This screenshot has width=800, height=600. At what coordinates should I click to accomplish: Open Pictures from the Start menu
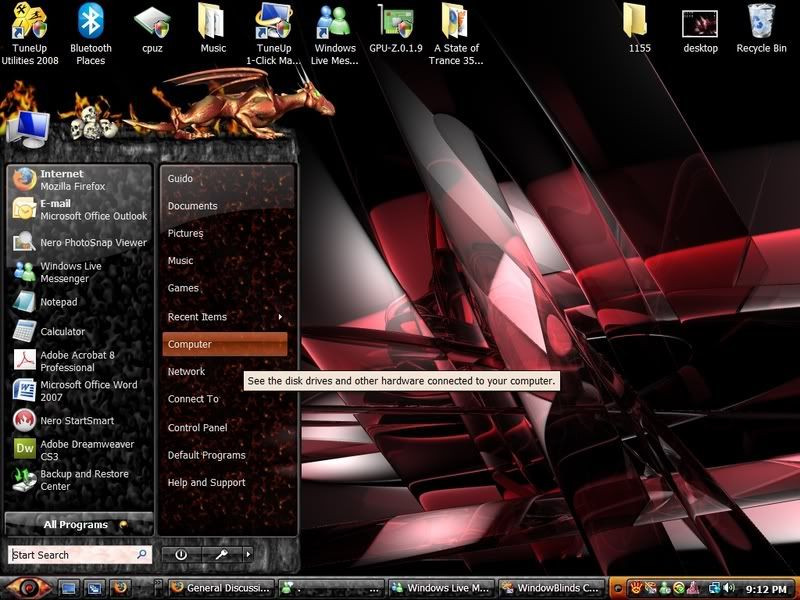click(x=225, y=233)
